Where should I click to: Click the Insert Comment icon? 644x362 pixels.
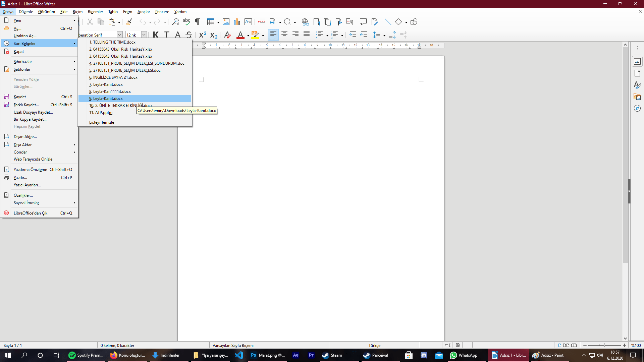[x=363, y=22]
